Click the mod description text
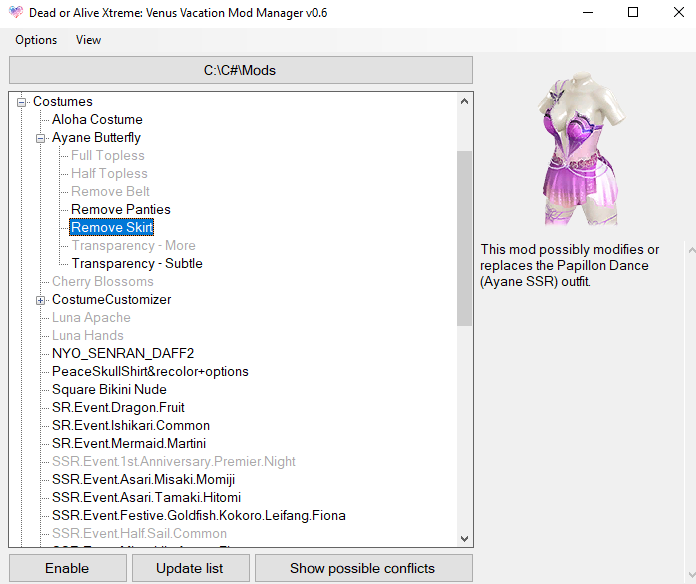 (x=569, y=265)
